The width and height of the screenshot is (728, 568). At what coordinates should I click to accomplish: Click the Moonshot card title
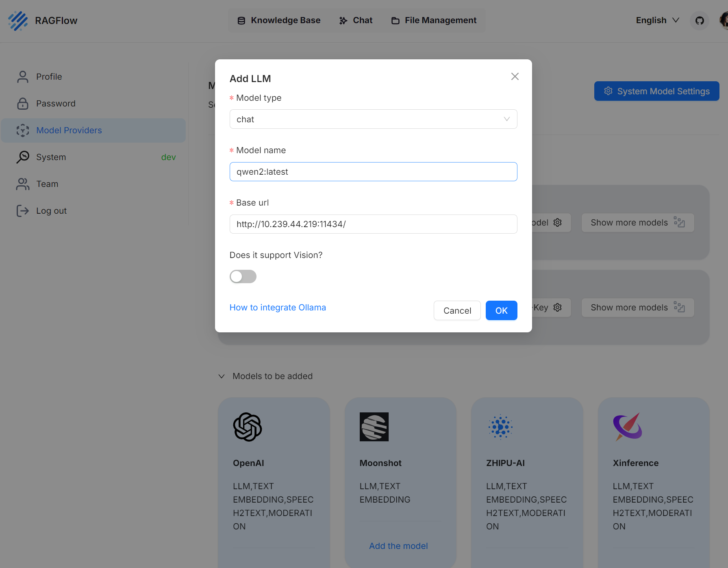[380, 463]
